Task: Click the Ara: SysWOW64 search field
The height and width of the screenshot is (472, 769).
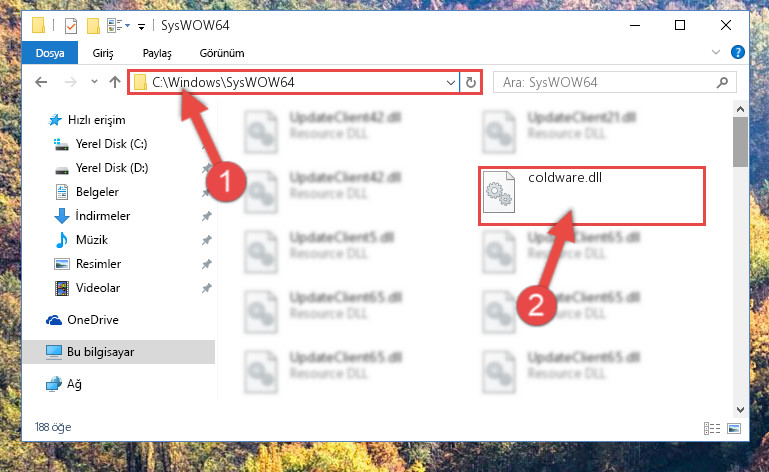Action: [x=605, y=82]
